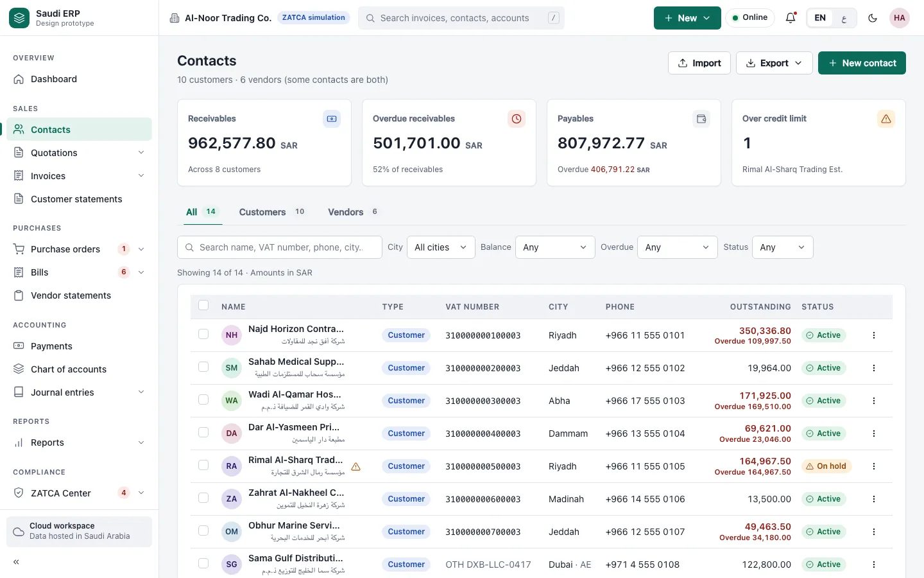The image size is (924, 578).
Task: Open the Balance filter dropdown
Action: coord(555,247)
